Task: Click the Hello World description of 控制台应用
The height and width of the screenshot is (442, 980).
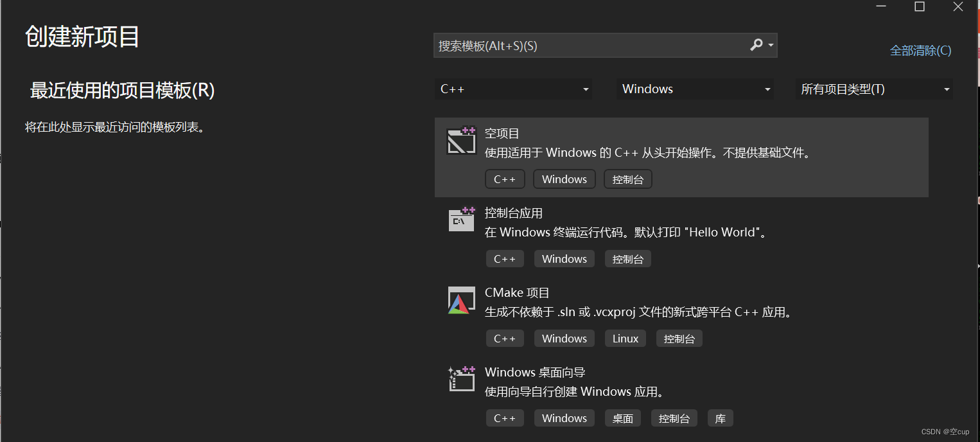Action: 627,233
